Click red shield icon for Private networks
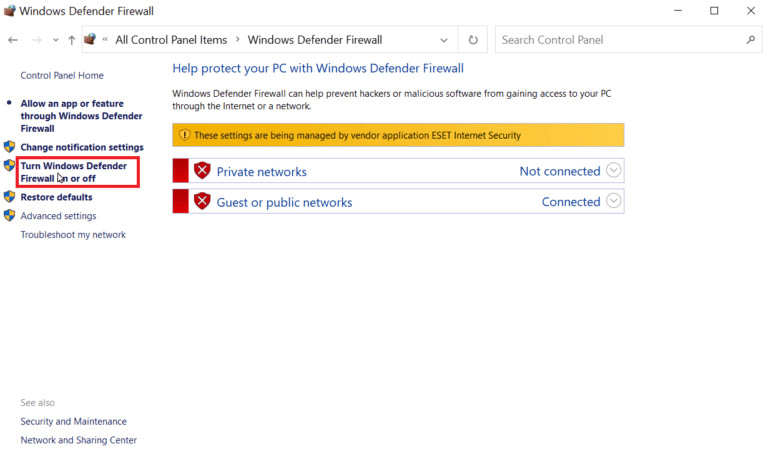The height and width of the screenshot is (459, 768). 202,170
